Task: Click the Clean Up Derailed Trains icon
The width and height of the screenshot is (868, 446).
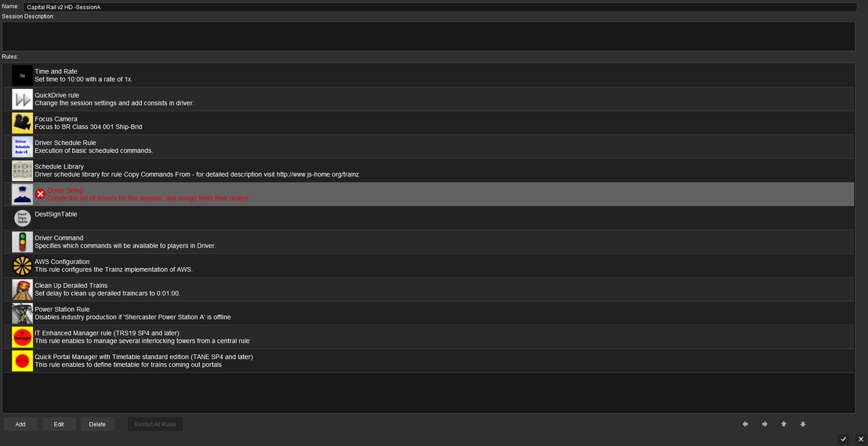Action: (x=22, y=289)
